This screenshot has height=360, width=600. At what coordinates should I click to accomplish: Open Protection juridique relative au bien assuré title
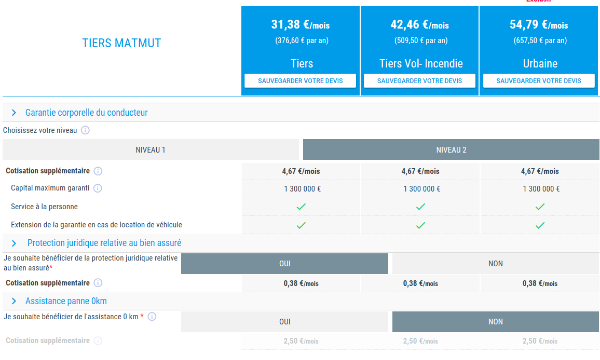coord(104,243)
